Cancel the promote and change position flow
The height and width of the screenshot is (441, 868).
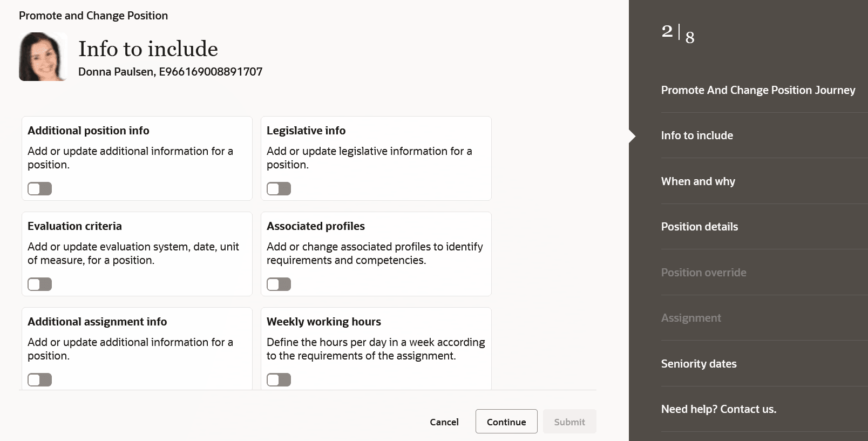[444, 422]
